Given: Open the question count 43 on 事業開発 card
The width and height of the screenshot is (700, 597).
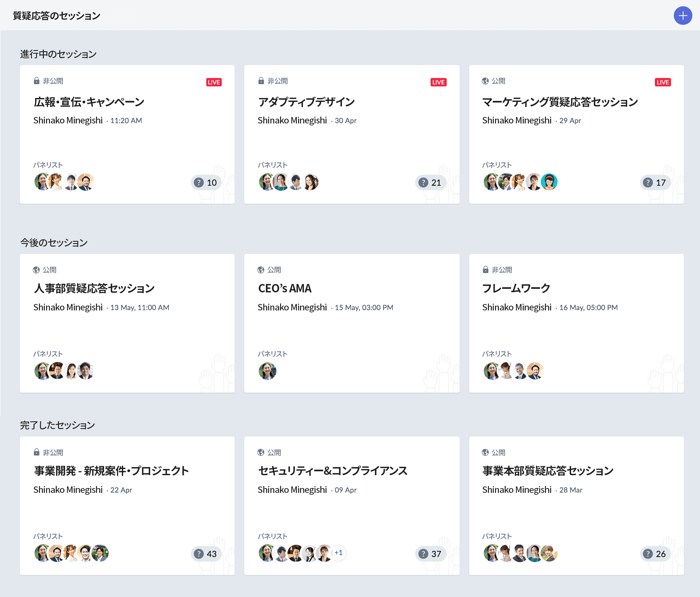Looking at the screenshot, I should click(x=206, y=554).
